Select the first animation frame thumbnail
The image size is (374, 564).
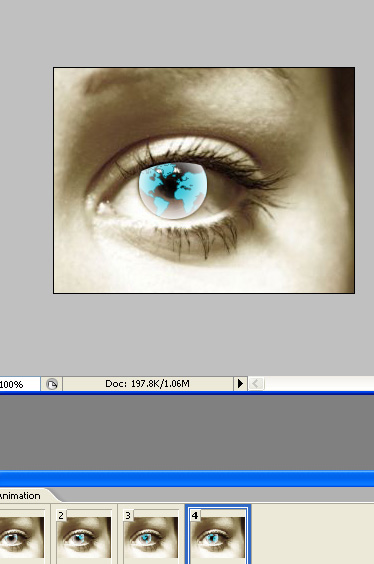[x=22, y=537]
